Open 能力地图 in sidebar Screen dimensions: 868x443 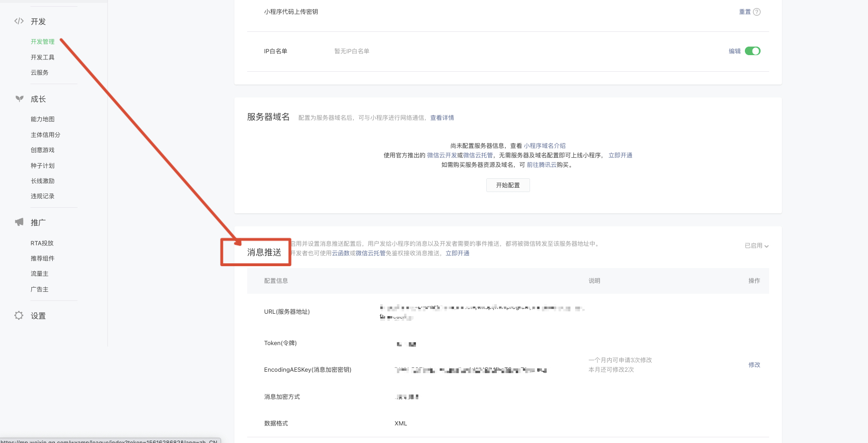(x=43, y=119)
